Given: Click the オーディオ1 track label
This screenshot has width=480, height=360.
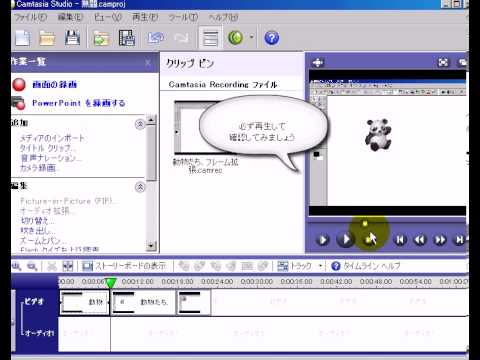Looking at the screenshot, I should (40, 333).
